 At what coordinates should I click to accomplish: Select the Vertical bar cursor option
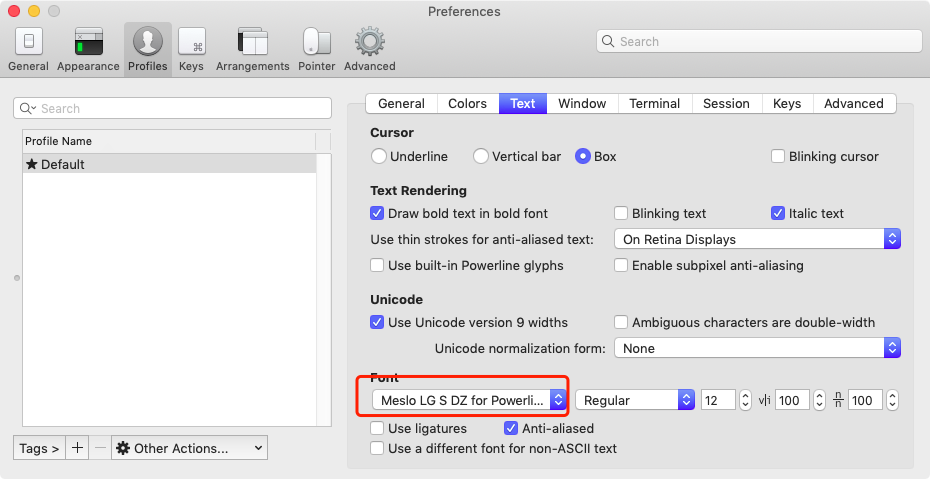(x=481, y=157)
